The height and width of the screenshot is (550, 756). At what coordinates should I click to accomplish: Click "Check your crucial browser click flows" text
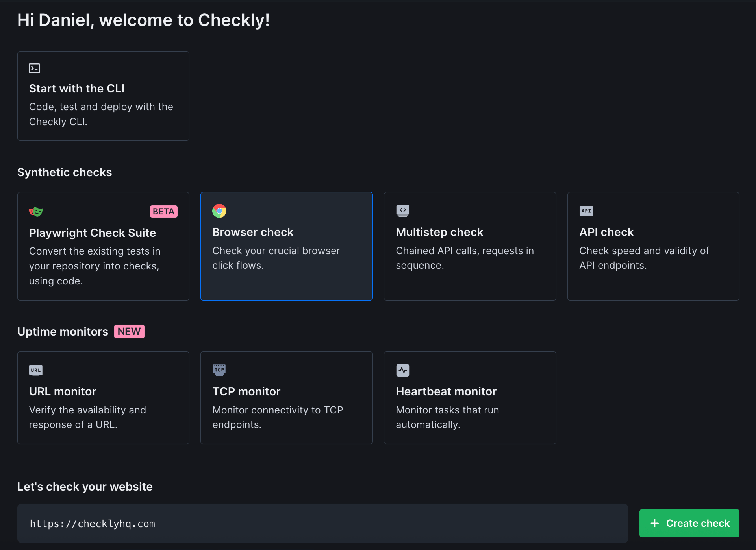[276, 258]
